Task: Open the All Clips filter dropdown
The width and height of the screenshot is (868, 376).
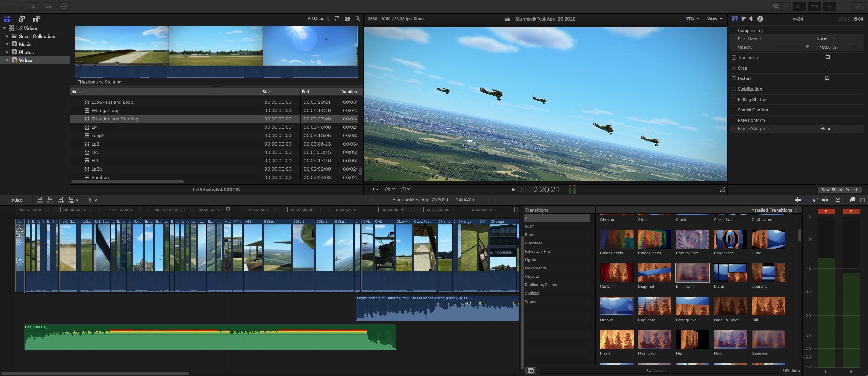Action: click(318, 19)
